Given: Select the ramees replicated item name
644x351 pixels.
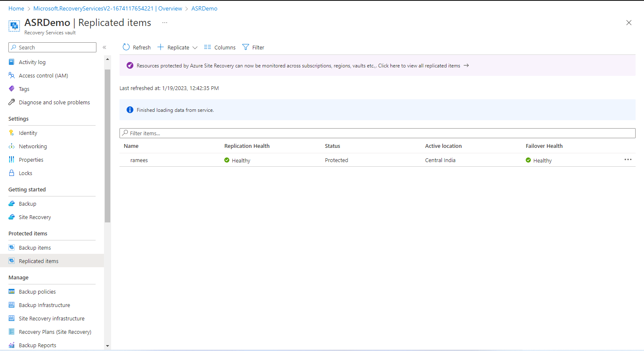Looking at the screenshot, I should 139,160.
